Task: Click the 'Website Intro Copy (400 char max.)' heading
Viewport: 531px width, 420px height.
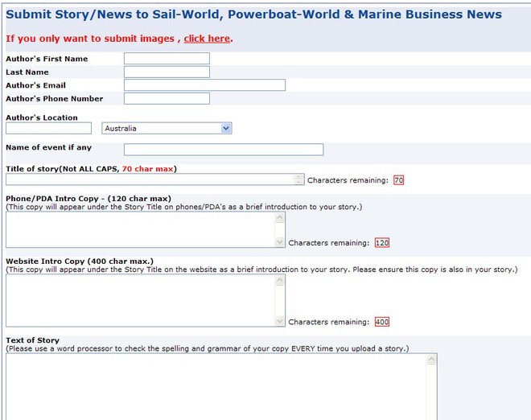Action: [80, 261]
